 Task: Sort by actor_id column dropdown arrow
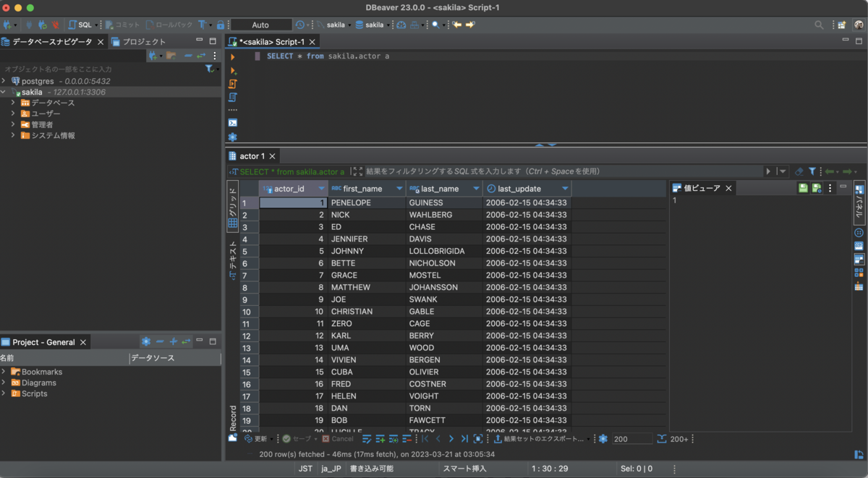322,189
